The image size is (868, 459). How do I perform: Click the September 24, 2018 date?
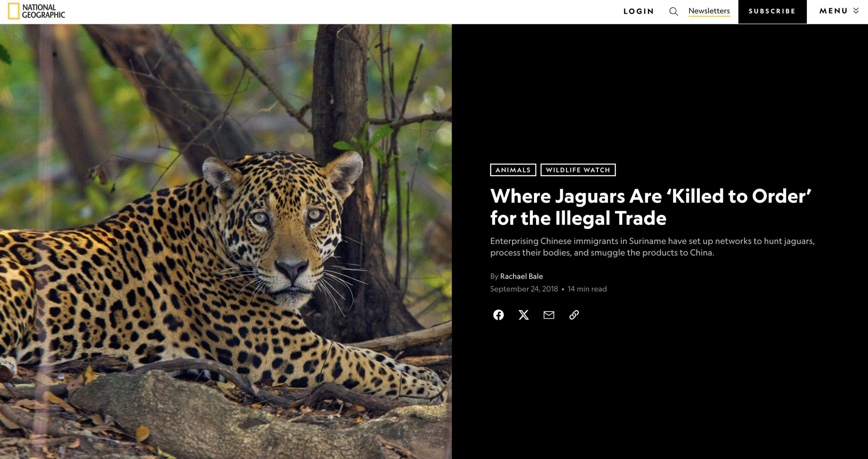[524, 289]
